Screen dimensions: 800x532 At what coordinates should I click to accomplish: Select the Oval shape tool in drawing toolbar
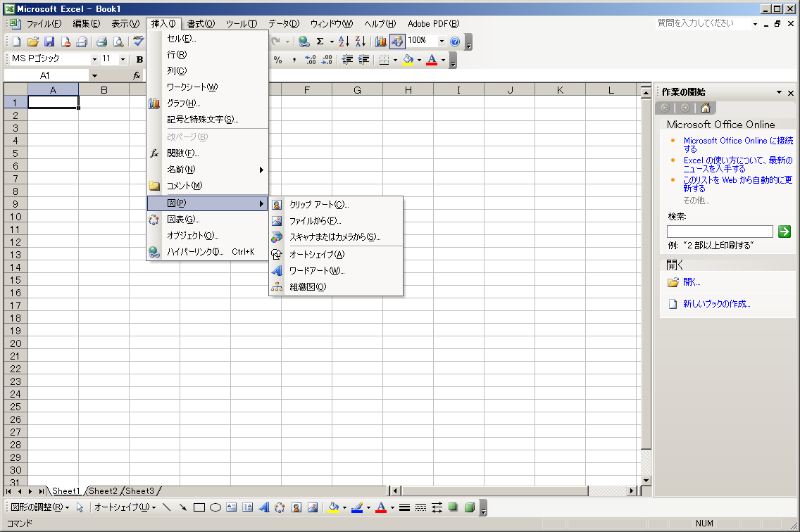pos(215,507)
